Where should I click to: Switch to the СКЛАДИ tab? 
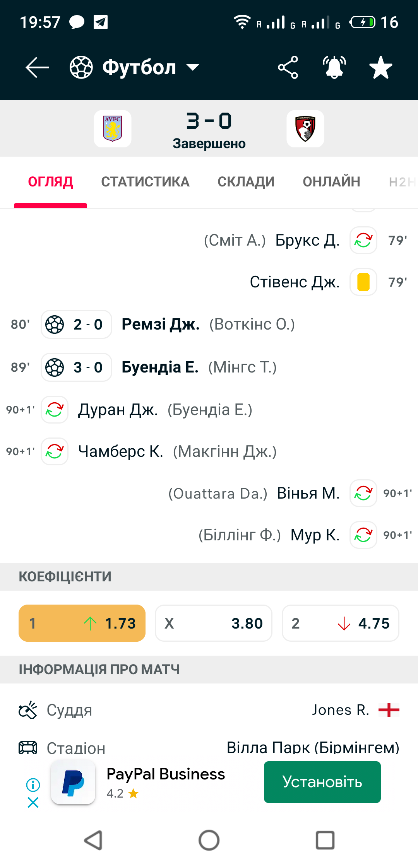pos(246,182)
